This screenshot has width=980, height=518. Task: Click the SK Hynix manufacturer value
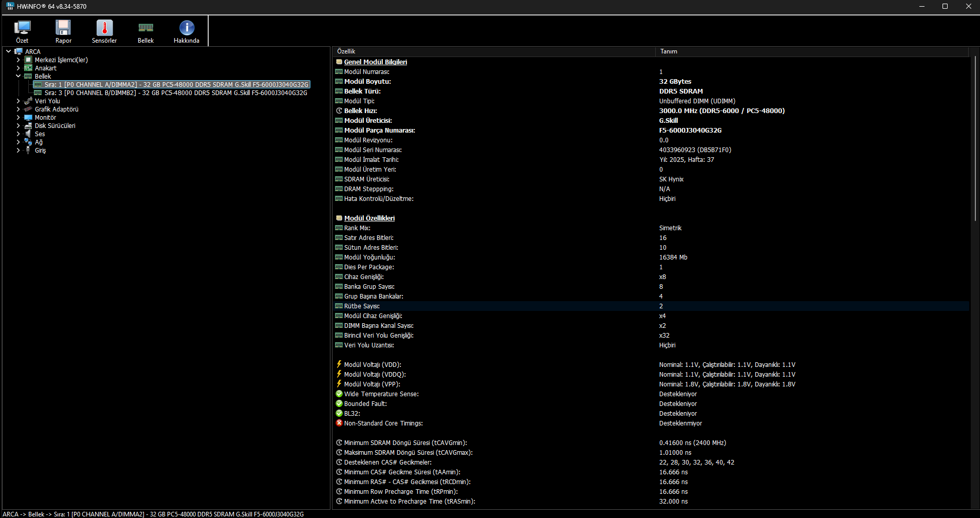click(671, 179)
